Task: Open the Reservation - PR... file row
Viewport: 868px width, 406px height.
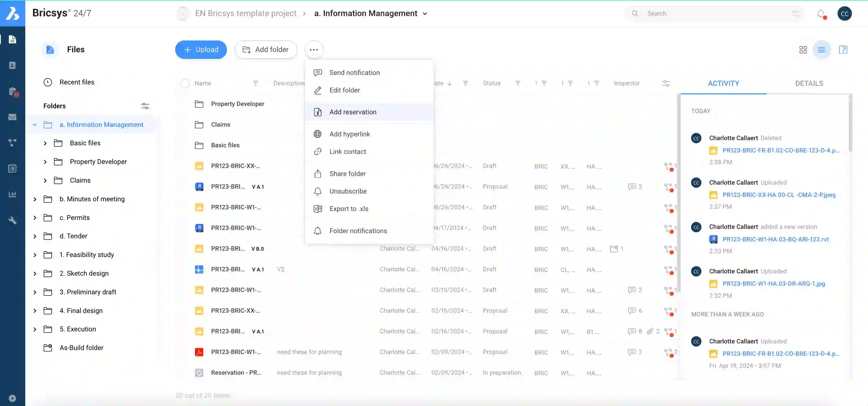Action: 426,373
